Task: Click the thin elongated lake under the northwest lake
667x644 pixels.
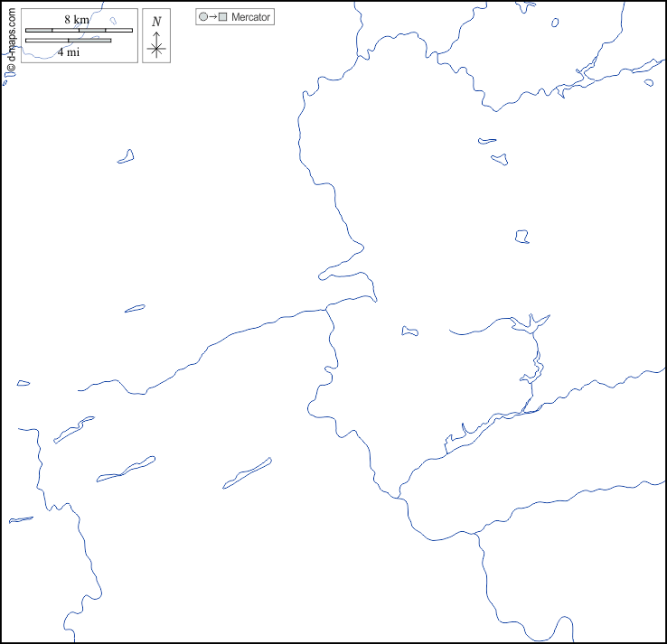Action: pos(135,309)
